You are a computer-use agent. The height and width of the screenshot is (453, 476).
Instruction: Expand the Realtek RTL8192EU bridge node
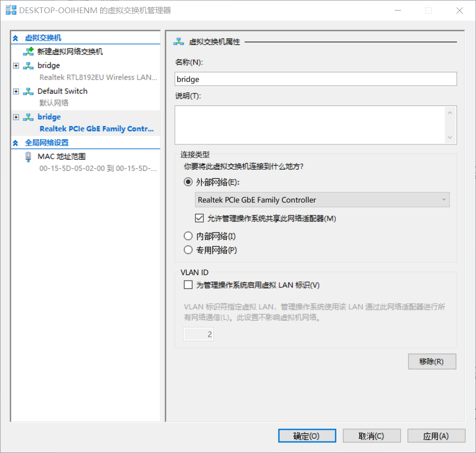click(16, 65)
